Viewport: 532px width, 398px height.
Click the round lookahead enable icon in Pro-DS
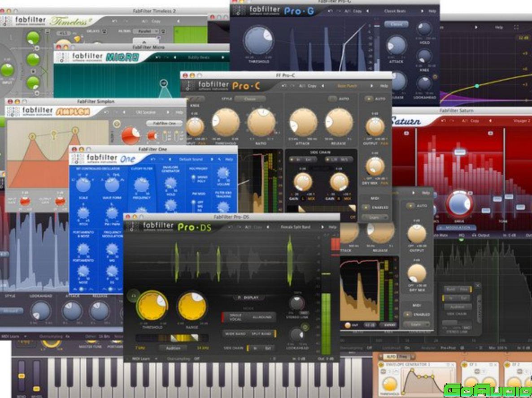tap(305, 327)
